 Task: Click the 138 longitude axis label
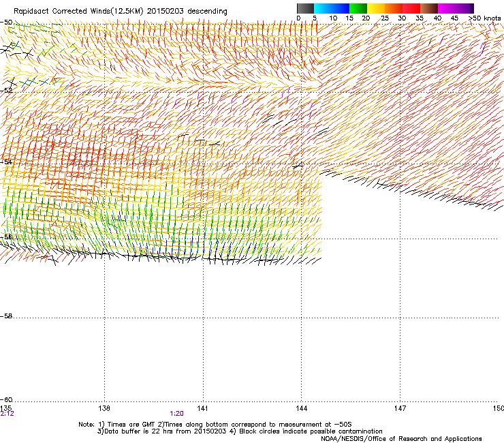pyautogui.click(x=104, y=408)
